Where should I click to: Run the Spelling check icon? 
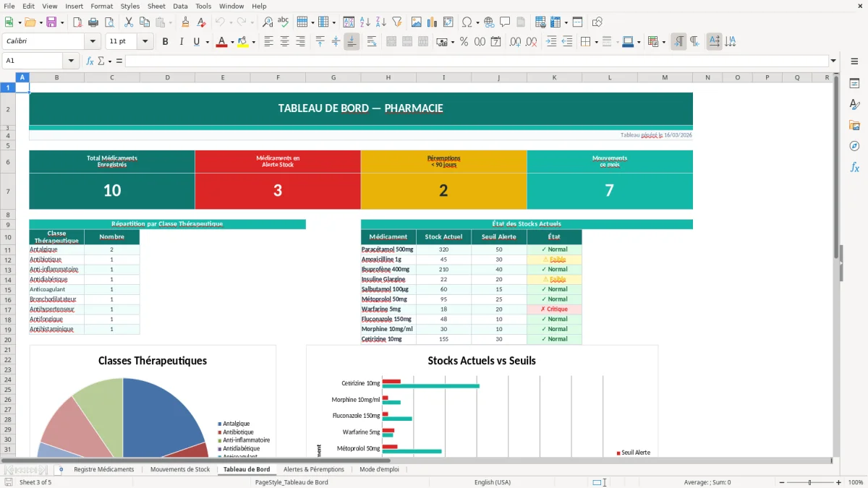click(x=284, y=22)
